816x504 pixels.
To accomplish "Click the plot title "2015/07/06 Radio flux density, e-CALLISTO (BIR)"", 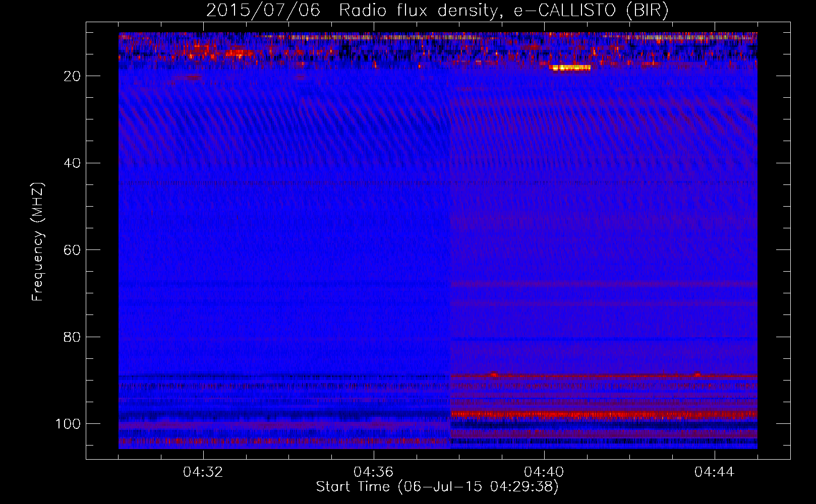I will (437, 11).
